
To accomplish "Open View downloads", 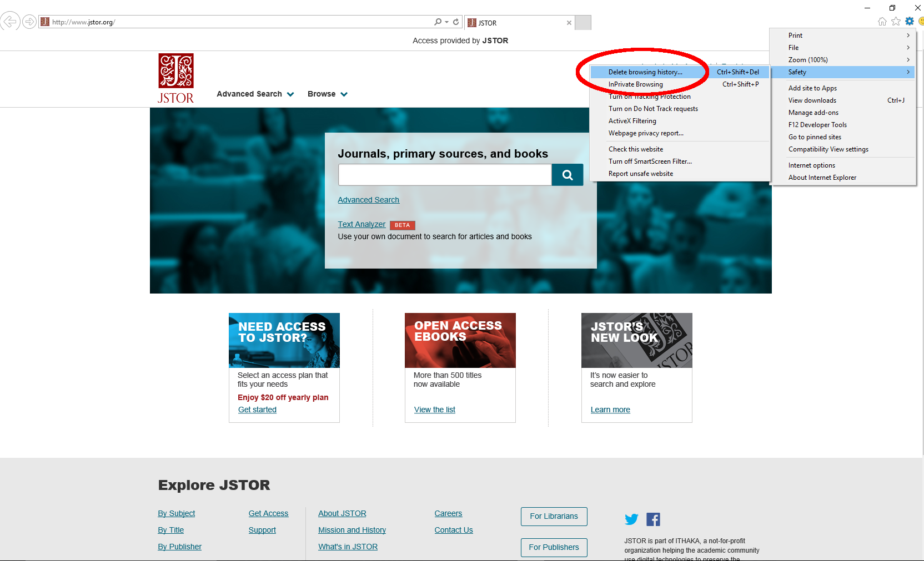I will [x=843, y=100].
